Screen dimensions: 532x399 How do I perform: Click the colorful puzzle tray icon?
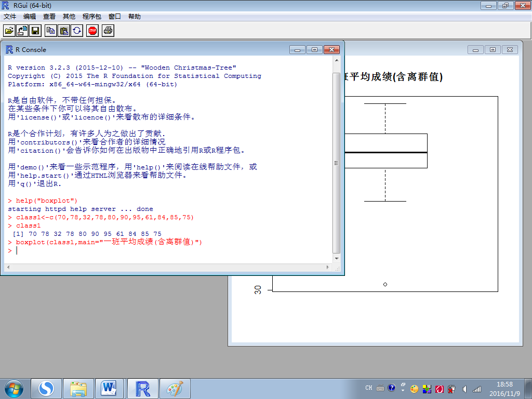427,389
